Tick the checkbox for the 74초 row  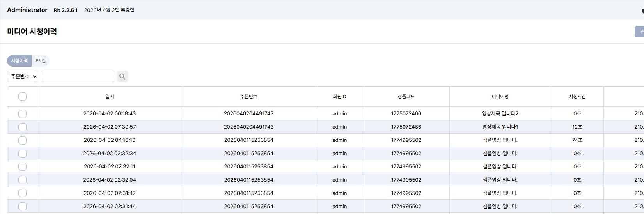(23, 140)
